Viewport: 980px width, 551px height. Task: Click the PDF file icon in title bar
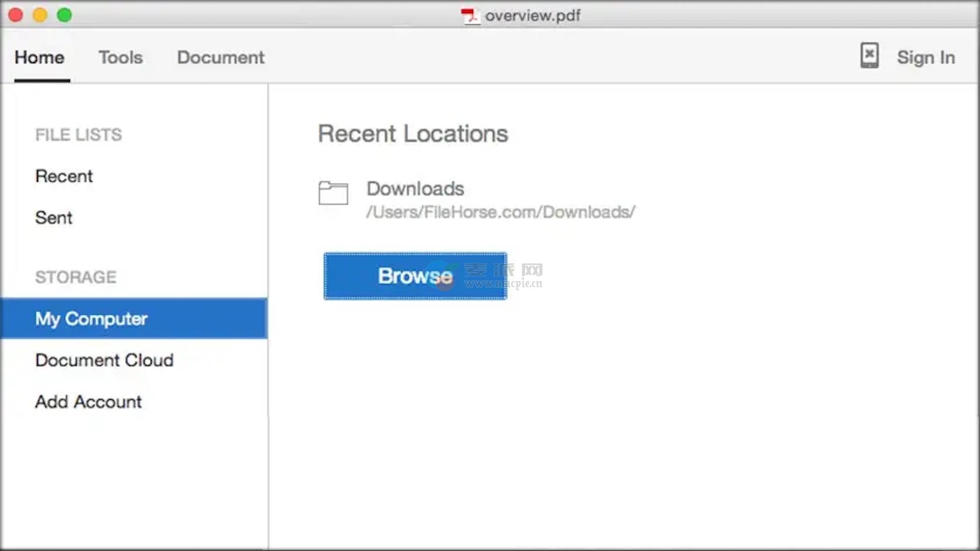(470, 16)
